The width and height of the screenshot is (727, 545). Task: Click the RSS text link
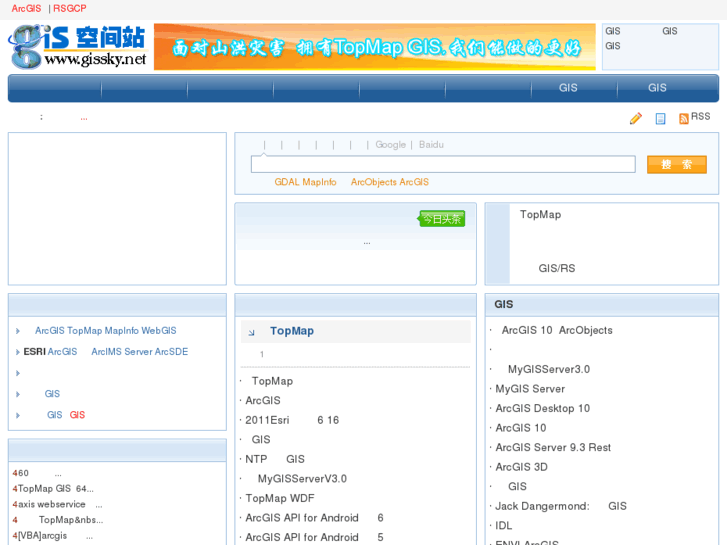pos(701,116)
